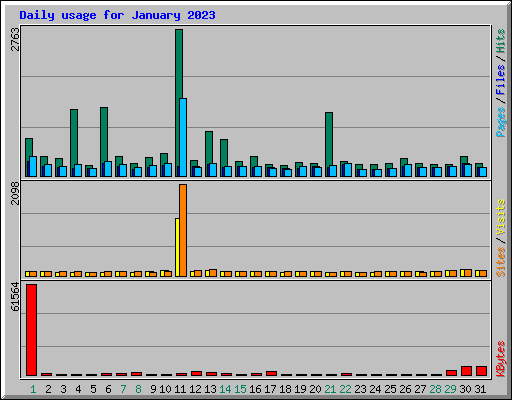Click the red KBytes bar for day 31
512x400 pixels.
coord(481,371)
